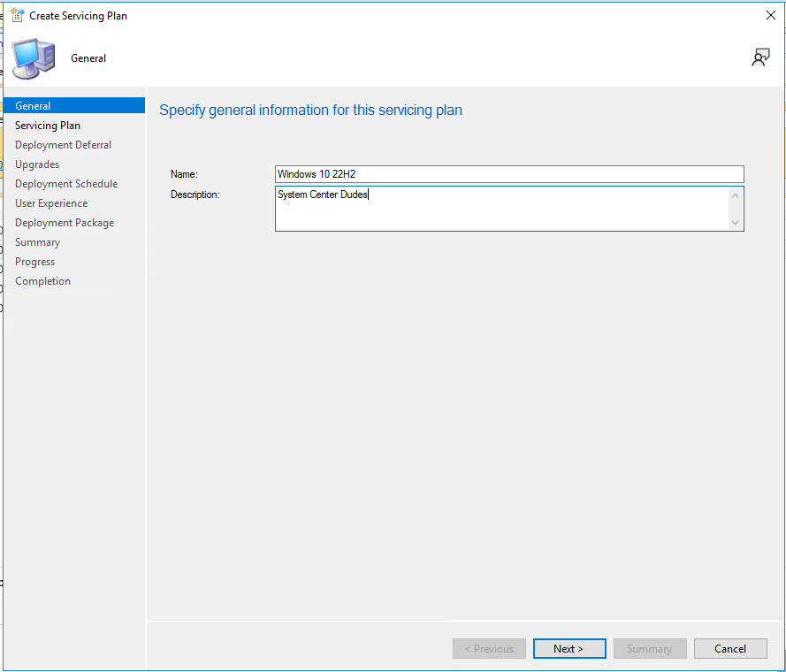Click the Summary button at bottom
Viewport: 786px width, 672px height.
click(x=650, y=648)
